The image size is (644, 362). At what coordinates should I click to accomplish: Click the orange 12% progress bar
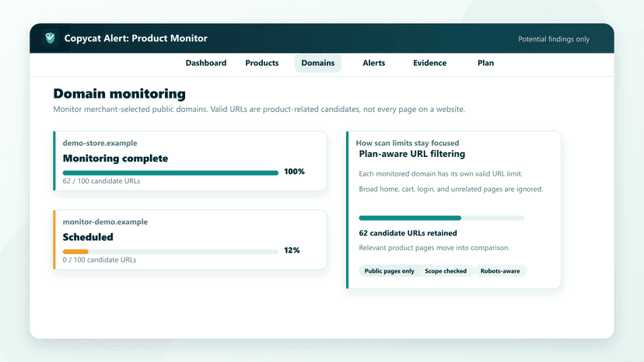click(x=170, y=252)
